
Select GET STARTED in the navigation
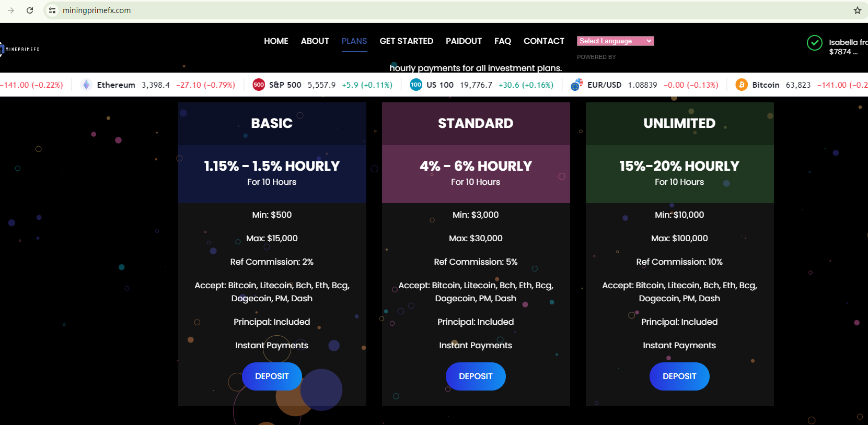click(406, 41)
